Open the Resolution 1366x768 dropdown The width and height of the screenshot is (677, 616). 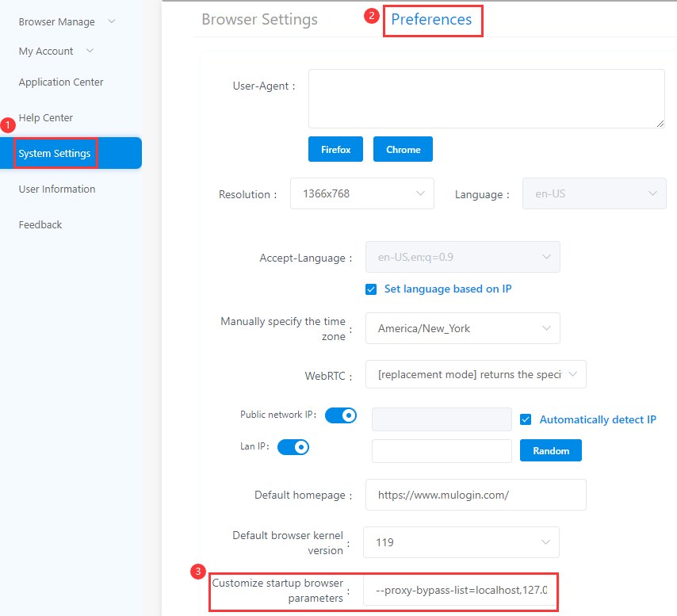(x=362, y=193)
